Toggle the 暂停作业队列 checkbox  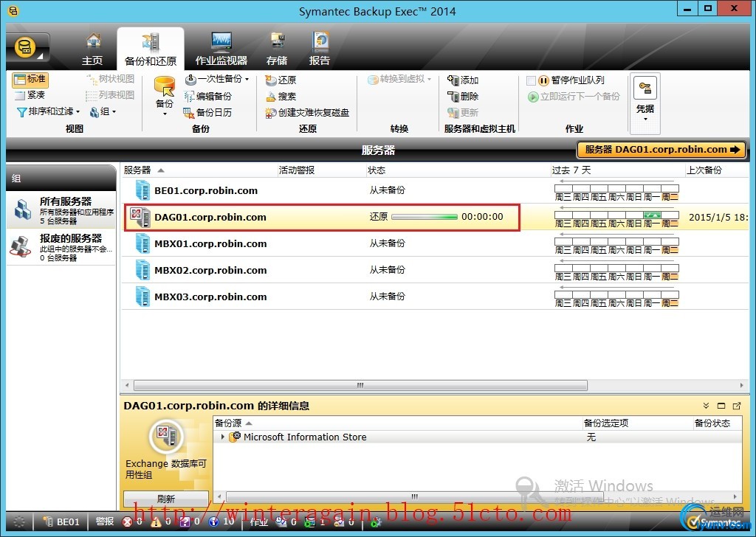click(532, 80)
